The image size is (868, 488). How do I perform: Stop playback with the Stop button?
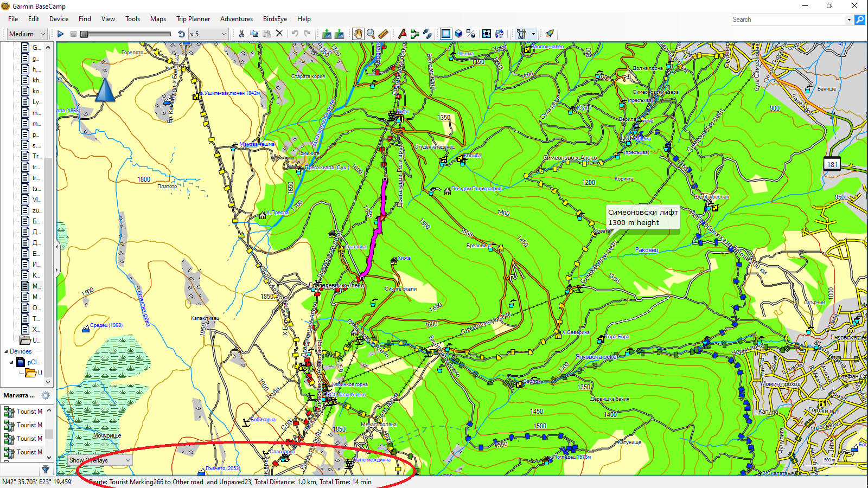(73, 34)
